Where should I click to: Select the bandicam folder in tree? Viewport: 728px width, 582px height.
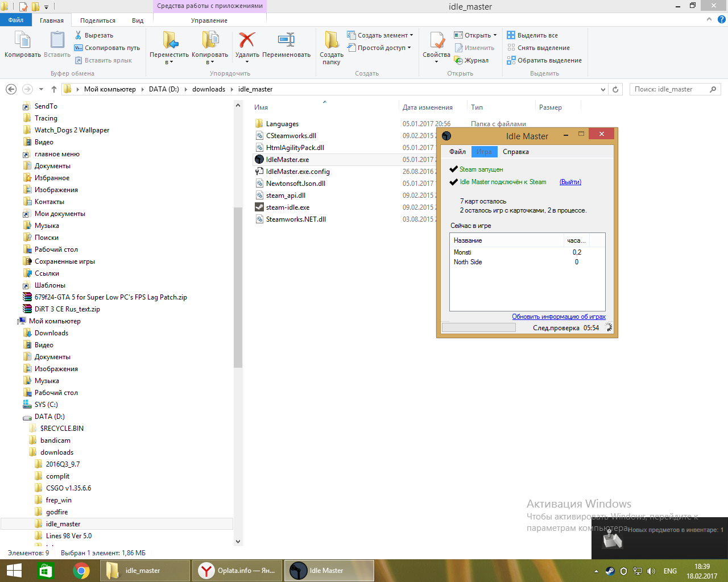(x=55, y=440)
